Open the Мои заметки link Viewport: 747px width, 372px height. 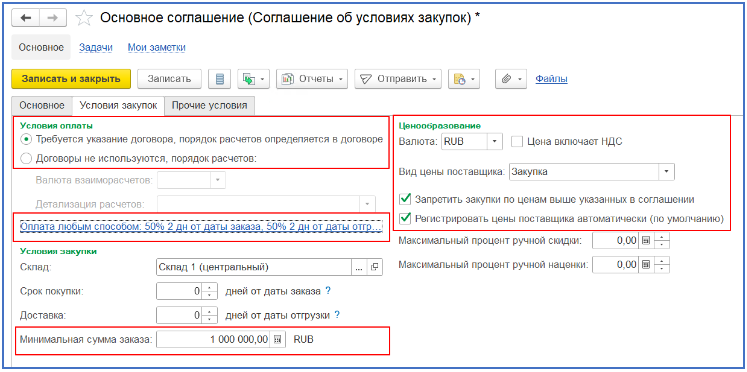157,47
